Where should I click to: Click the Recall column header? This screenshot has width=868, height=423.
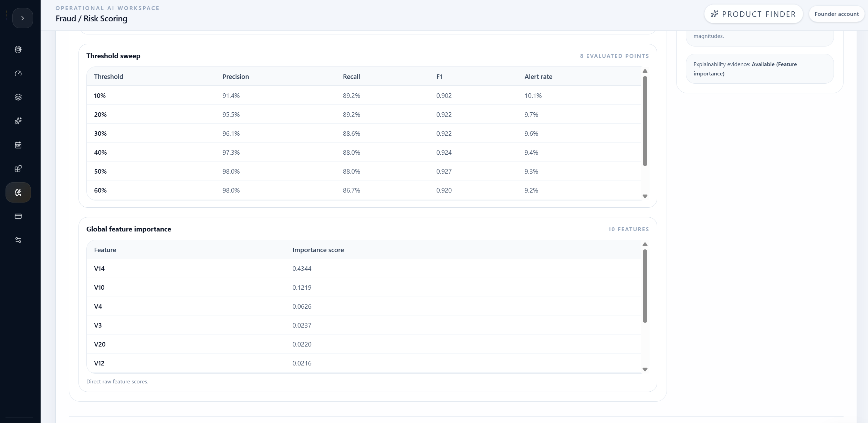click(x=351, y=76)
